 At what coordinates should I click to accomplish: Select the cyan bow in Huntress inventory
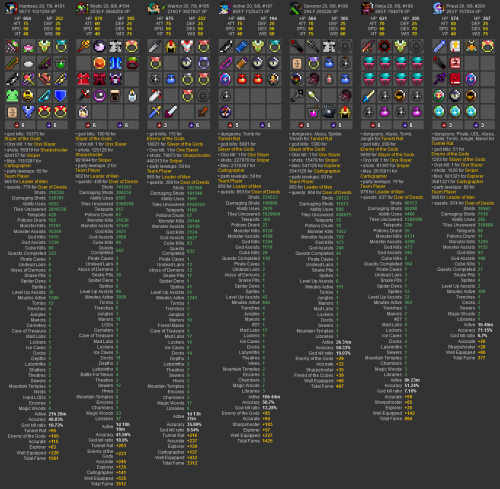click(x=44, y=96)
